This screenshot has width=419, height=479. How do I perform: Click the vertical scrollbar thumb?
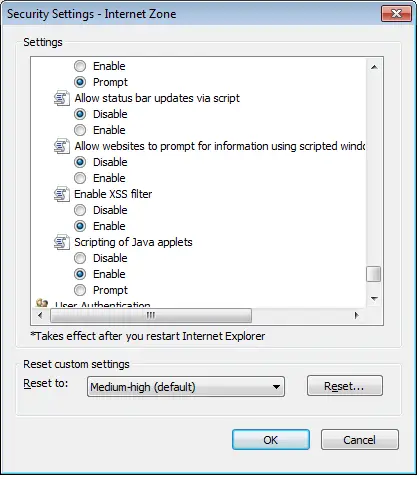point(374,274)
